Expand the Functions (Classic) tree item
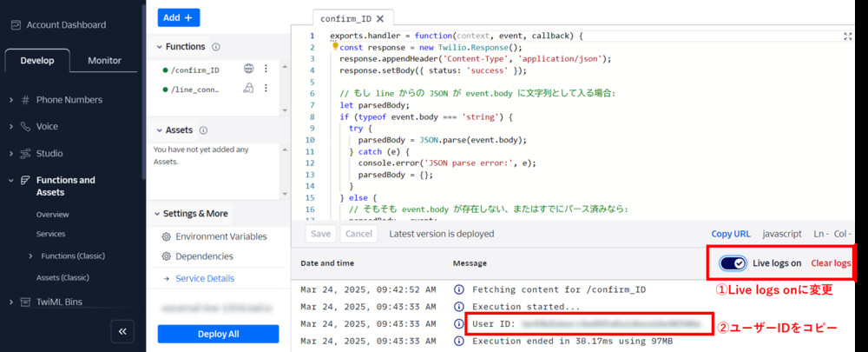868x352 pixels. pos(32,256)
